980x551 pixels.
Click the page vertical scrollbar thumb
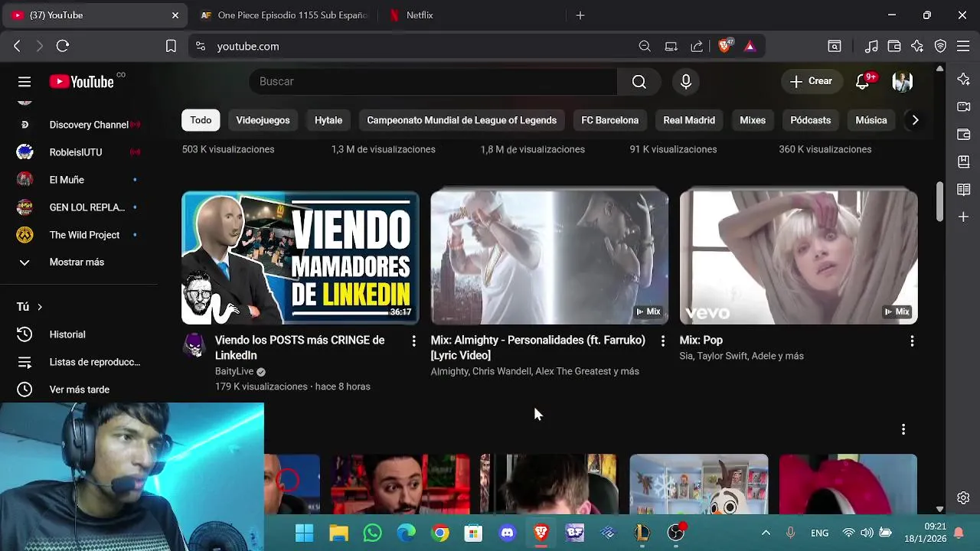(939, 202)
